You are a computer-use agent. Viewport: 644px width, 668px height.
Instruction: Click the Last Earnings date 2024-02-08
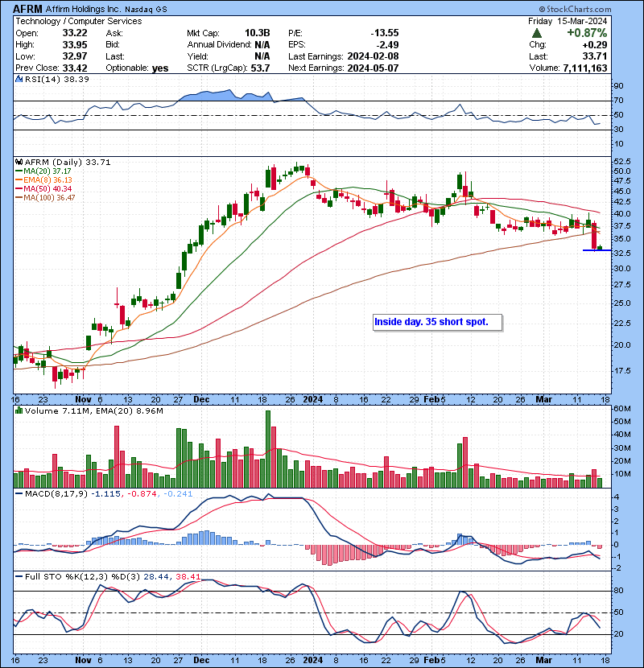pyautogui.click(x=373, y=56)
